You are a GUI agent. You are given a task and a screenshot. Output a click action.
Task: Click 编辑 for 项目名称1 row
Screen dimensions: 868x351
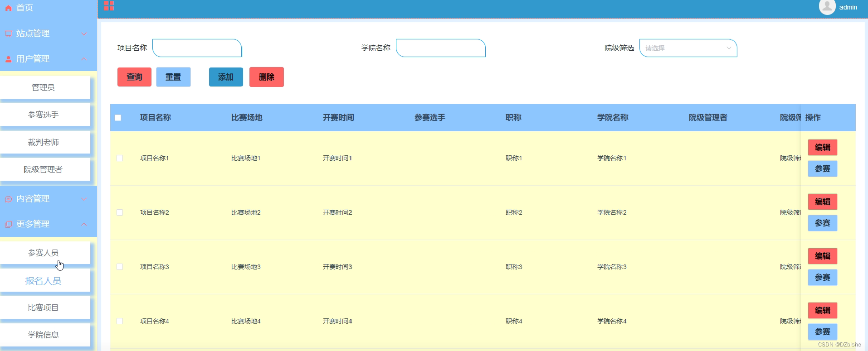(x=823, y=147)
